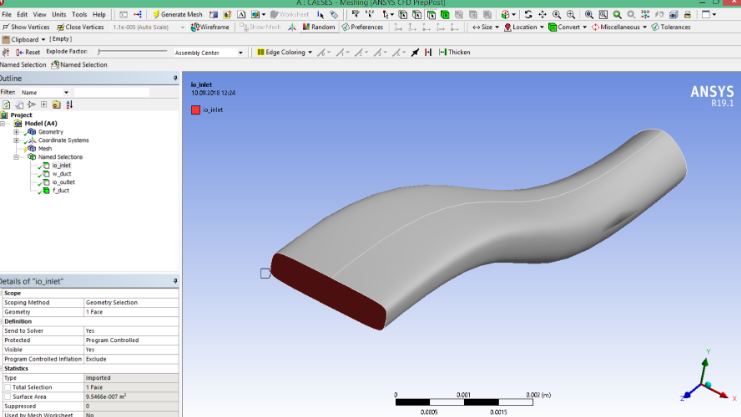Click the Thicken edge display button
The image size is (741, 417).
455,52
